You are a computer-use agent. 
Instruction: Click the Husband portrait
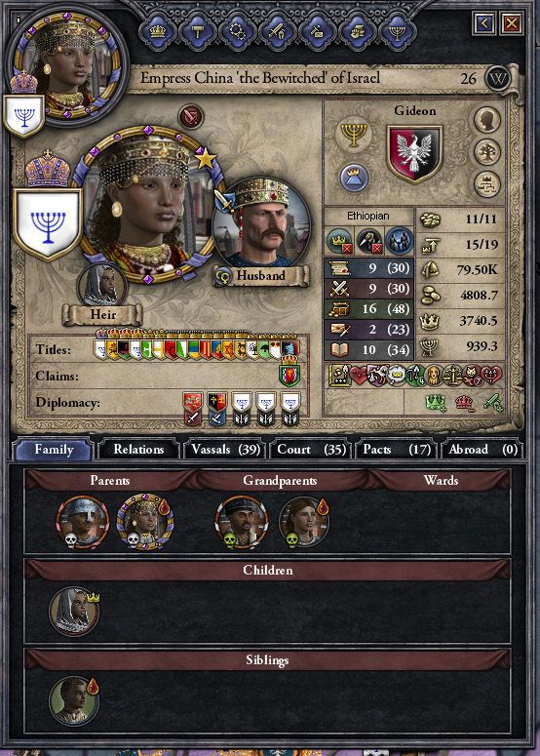pyautogui.click(x=262, y=222)
